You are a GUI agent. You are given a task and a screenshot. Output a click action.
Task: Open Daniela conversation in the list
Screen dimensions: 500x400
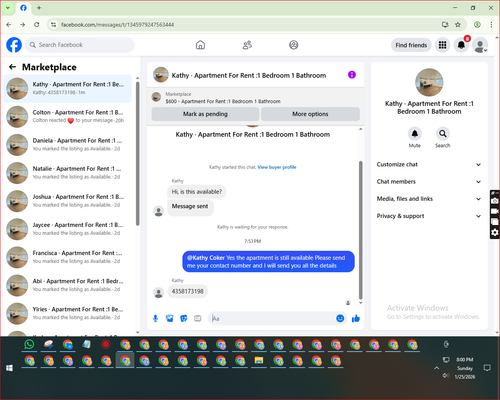68,145
